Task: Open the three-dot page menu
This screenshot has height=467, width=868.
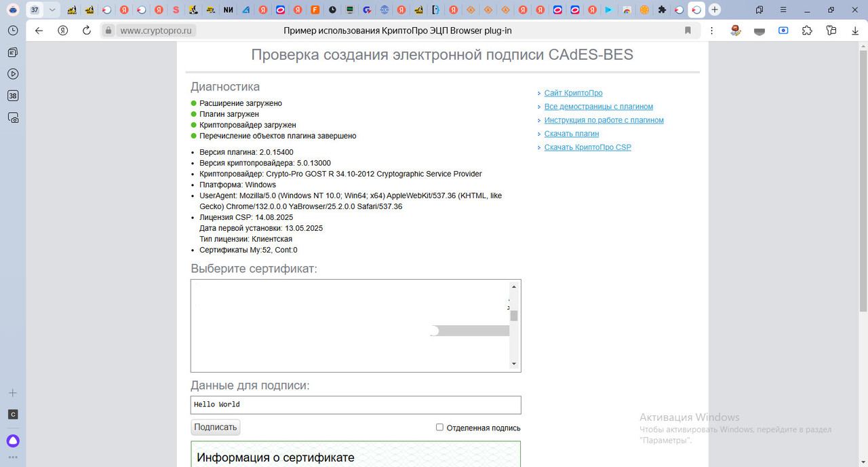Action: 711,31
